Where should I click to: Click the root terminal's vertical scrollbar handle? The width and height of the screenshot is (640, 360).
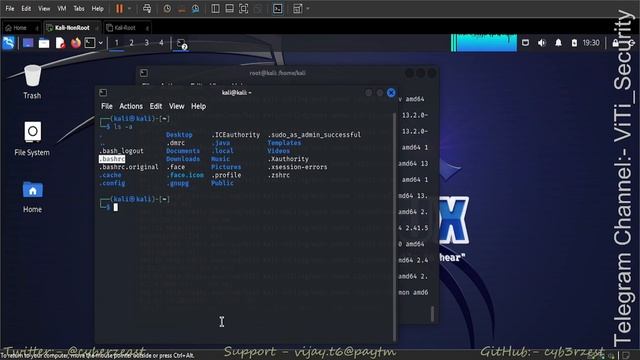(x=432, y=313)
